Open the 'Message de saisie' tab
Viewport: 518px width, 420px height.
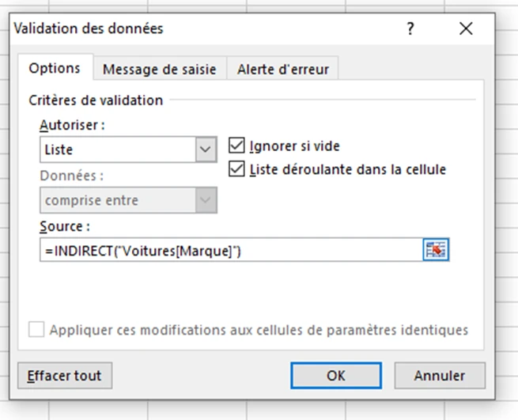point(159,70)
